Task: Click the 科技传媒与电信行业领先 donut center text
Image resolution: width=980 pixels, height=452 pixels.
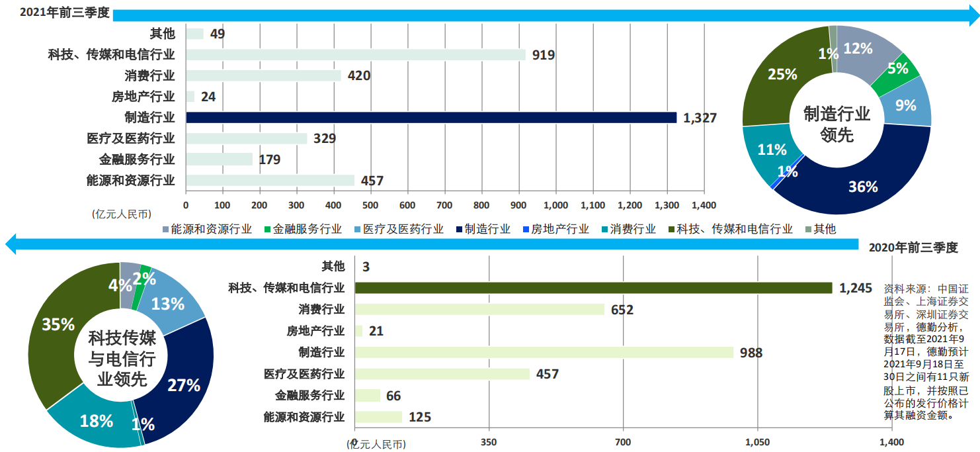Action: point(119,359)
